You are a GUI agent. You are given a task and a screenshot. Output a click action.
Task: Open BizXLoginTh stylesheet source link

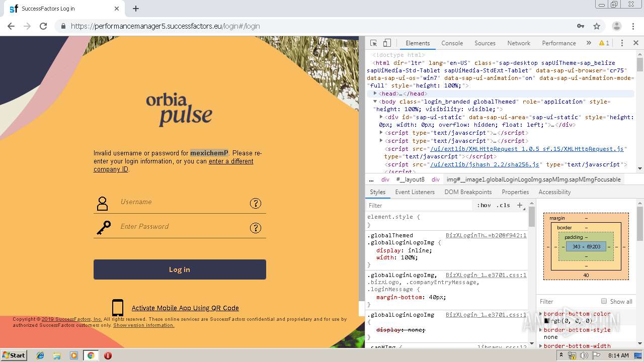(x=486, y=235)
